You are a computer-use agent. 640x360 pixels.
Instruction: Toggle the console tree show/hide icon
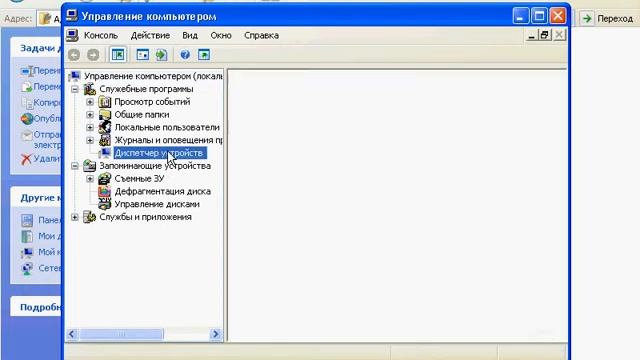(x=118, y=55)
